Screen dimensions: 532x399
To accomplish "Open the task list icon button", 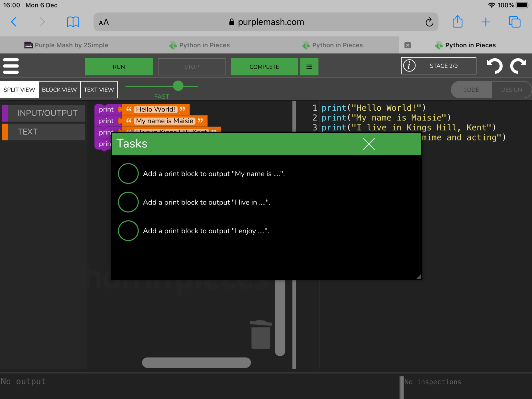I will pos(309,67).
